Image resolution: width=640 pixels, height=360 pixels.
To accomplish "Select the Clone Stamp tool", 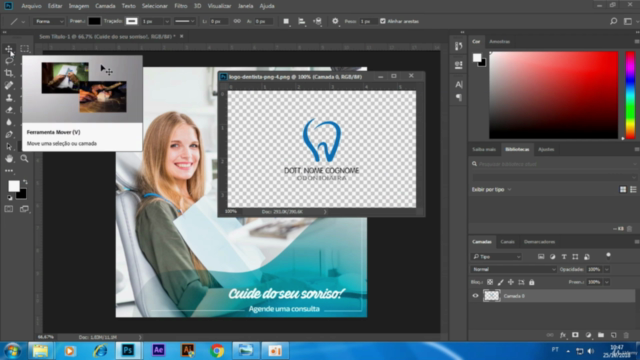I will (x=9, y=98).
